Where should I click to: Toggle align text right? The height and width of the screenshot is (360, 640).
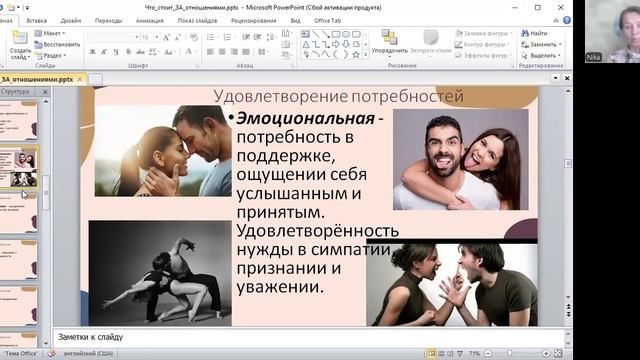(234, 52)
